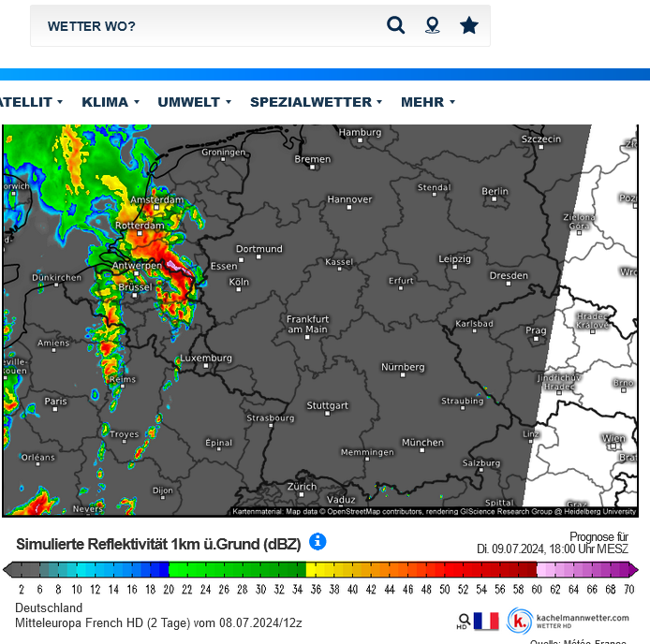Click Hamburg on the radar map
This screenshot has height=644, width=650.
tap(360, 132)
